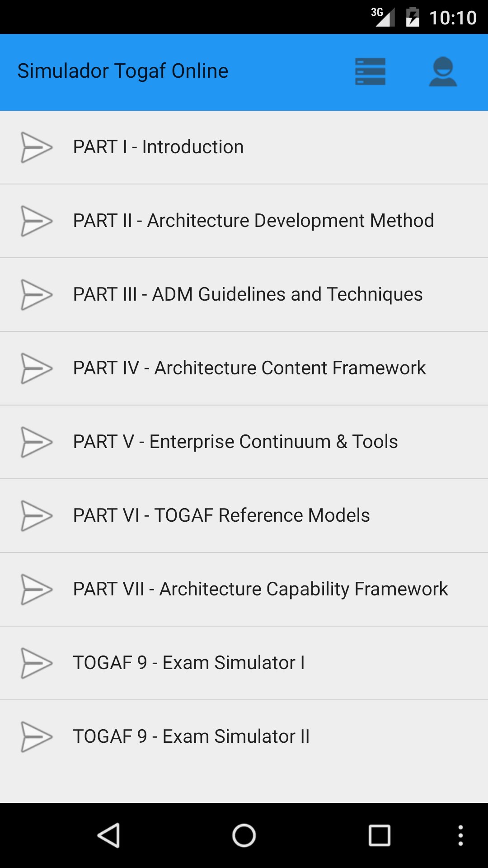Tap the back navigation button
Screen dimensions: 488x868
(109, 835)
